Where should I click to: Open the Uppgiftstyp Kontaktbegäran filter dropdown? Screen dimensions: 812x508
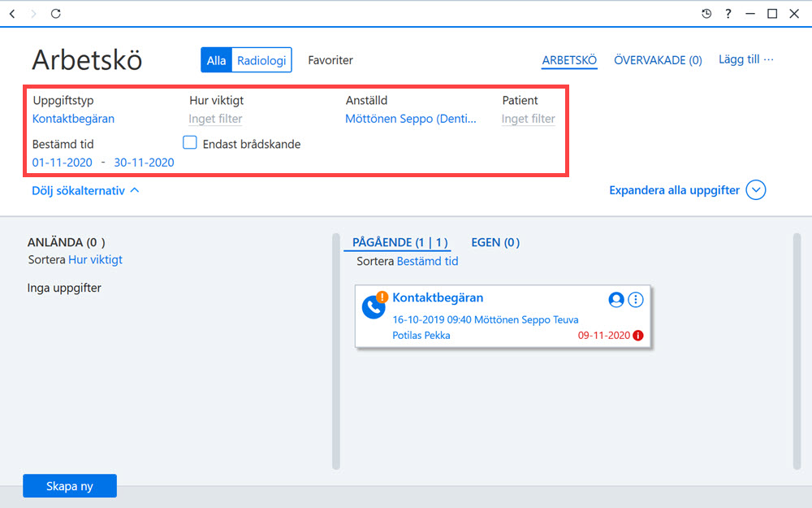click(74, 119)
